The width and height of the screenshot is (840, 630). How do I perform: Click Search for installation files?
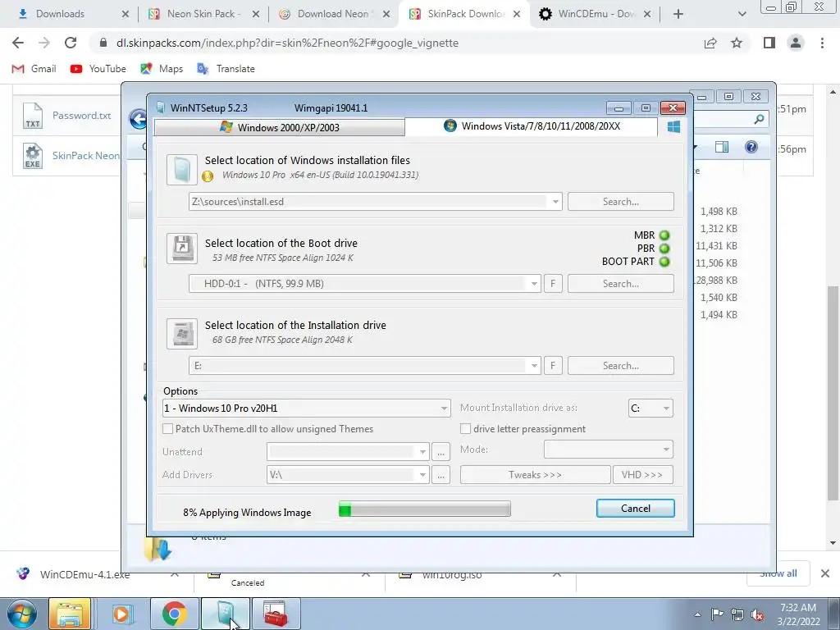620,202
